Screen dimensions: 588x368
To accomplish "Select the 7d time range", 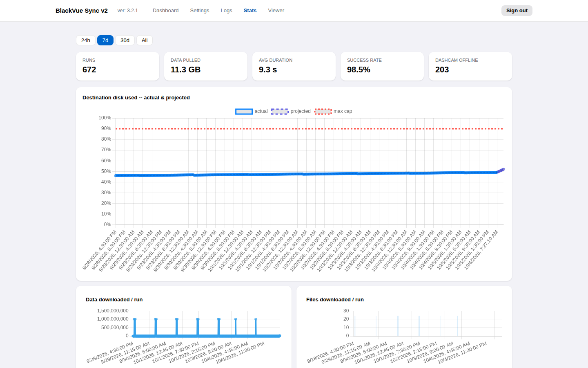I will click(x=105, y=40).
